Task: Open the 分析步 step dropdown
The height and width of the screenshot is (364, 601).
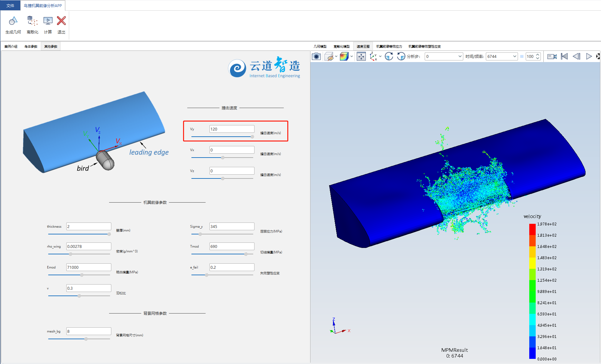Action: coord(444,57)
